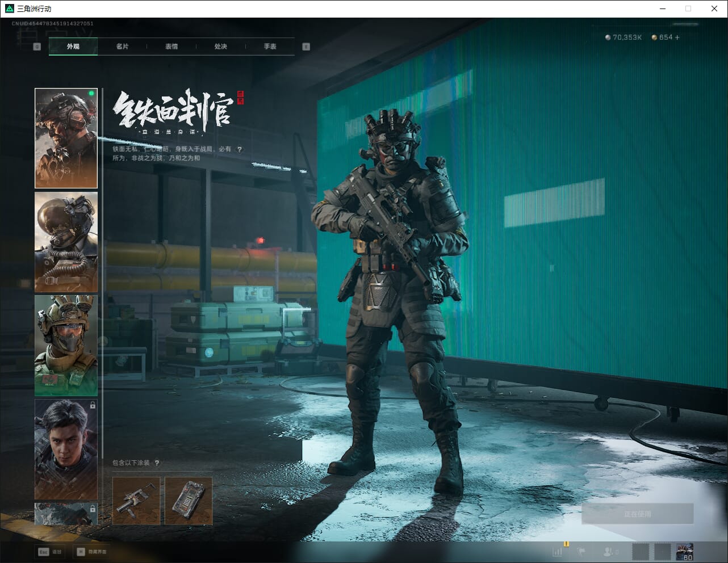
Task: Click the flag icon in bottom bar
Action: 581,552
